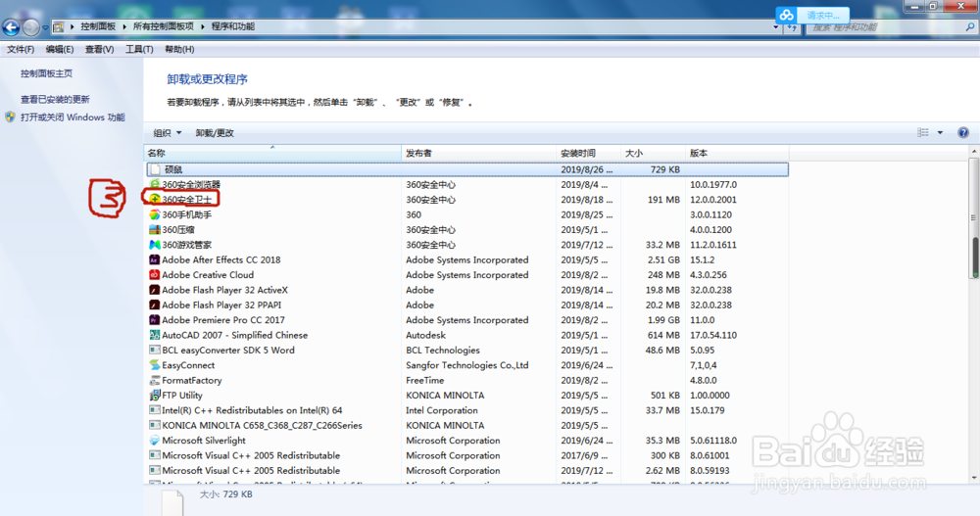Click version 12.0.0.2001 cell
Viewport: 980px width, 516px height.
tap(713, 200)
